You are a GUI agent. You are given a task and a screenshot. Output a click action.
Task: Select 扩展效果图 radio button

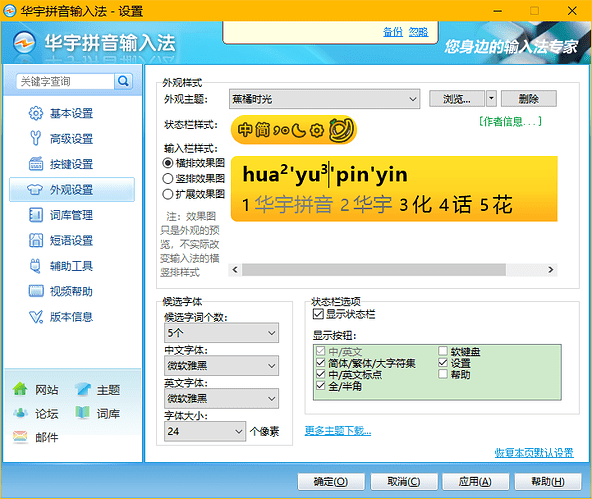[x=168, y=194]
